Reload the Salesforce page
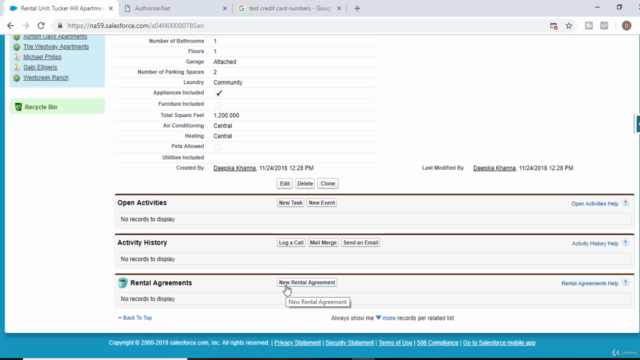 (41, 26)
